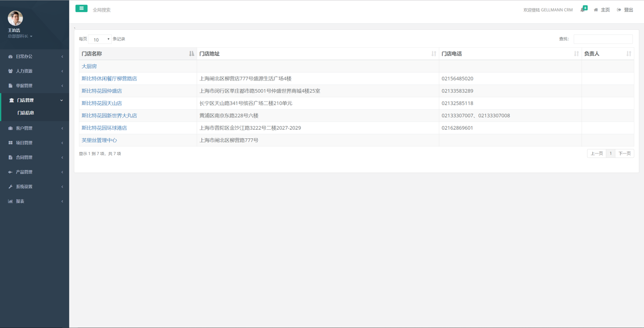This screenshot has height=328, width=644.
Task: Sort table by store phone sort icon
Action: pos(576,54)
